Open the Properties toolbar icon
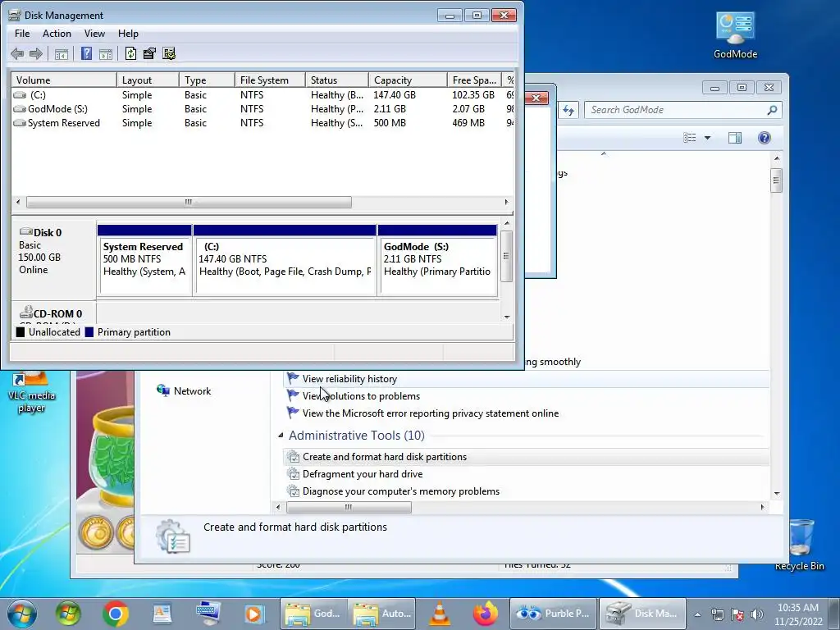Screen dimensions: 840x630 pyautogui.click(x=149, y=53)
